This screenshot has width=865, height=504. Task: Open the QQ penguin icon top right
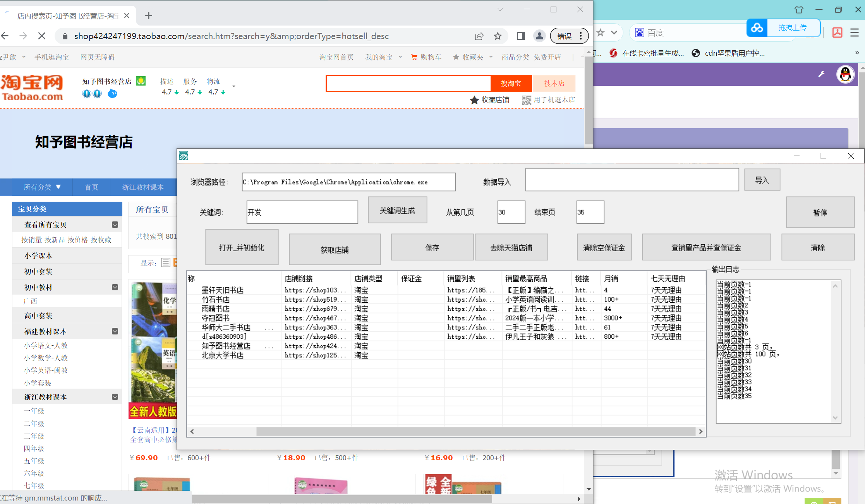pyautogui.click(x=845, y=74)
